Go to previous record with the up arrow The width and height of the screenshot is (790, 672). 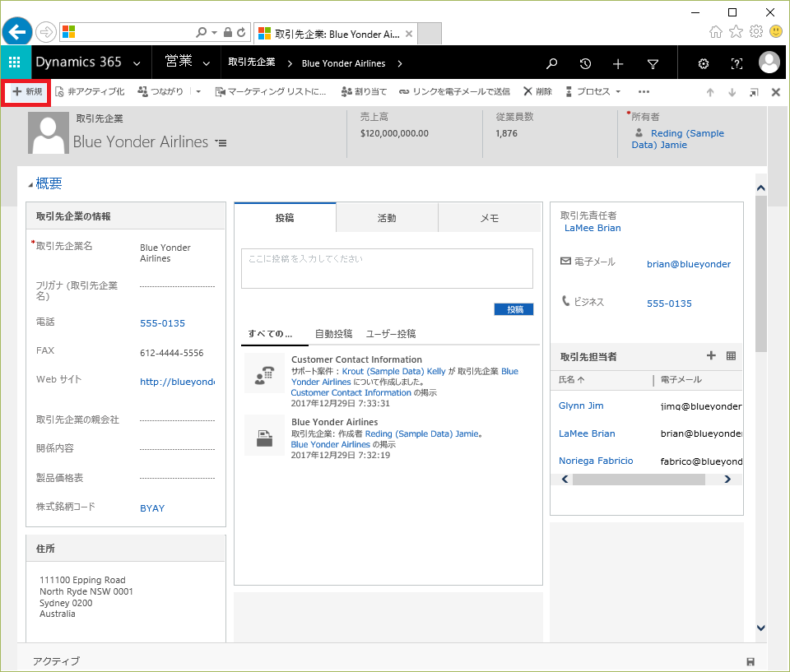[710, 92]
